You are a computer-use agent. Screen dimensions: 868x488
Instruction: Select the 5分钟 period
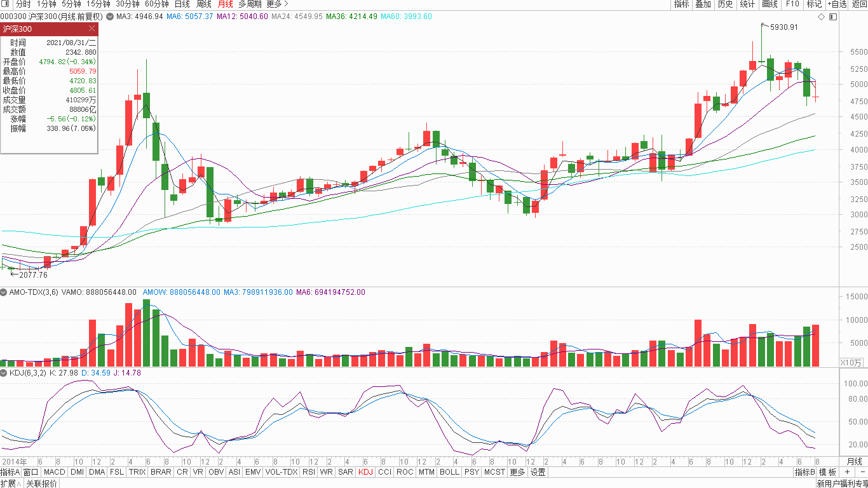[x=71, y=4]
